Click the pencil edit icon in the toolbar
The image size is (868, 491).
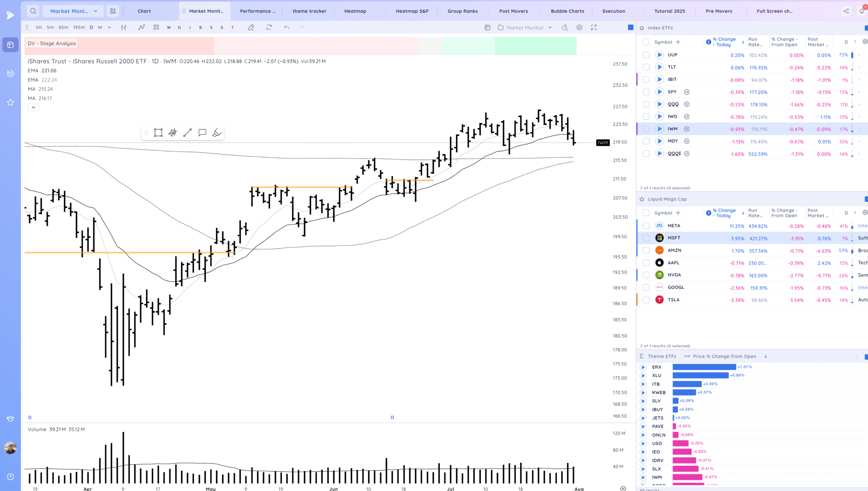(251, 27)
